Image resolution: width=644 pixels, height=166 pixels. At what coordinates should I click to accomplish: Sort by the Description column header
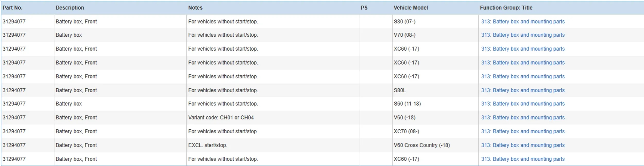[x=70, y=8]
